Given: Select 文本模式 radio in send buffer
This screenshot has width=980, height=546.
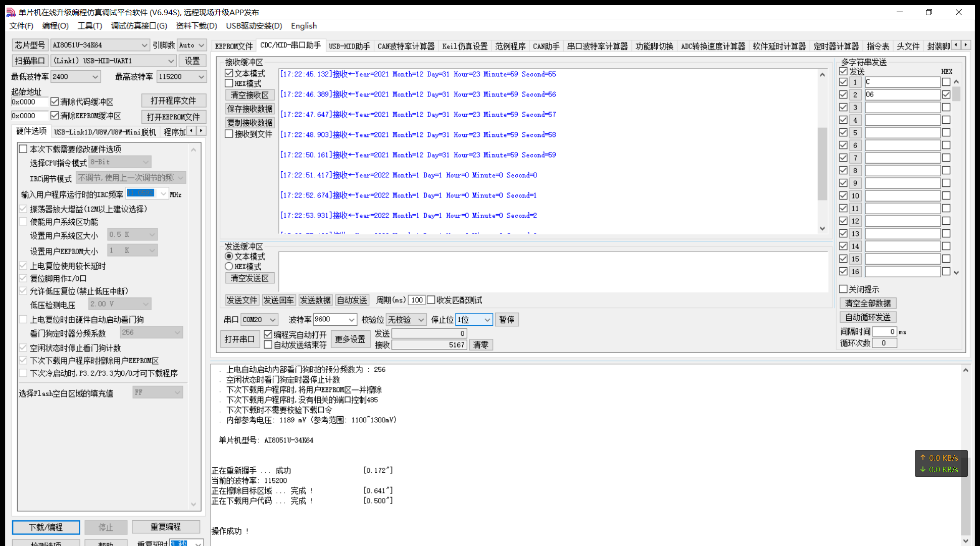Looking at the screenshot, I should [229, 256].
